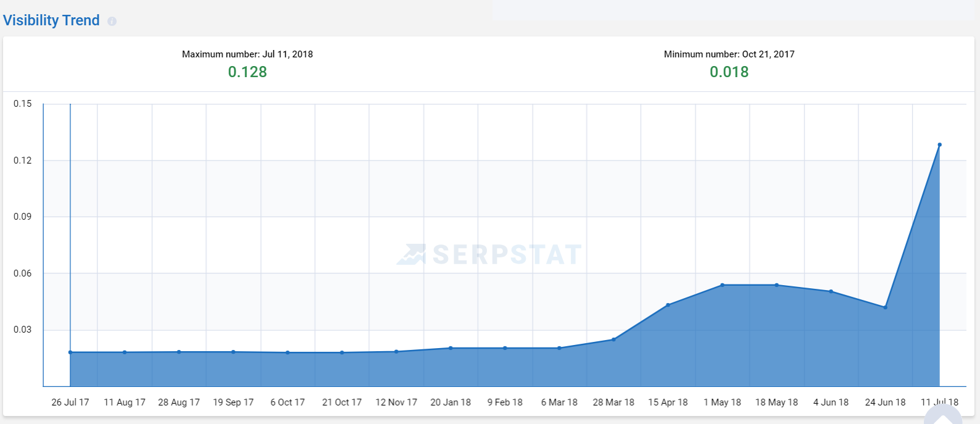Click the Visibility Trend heading

click(51, 20)
